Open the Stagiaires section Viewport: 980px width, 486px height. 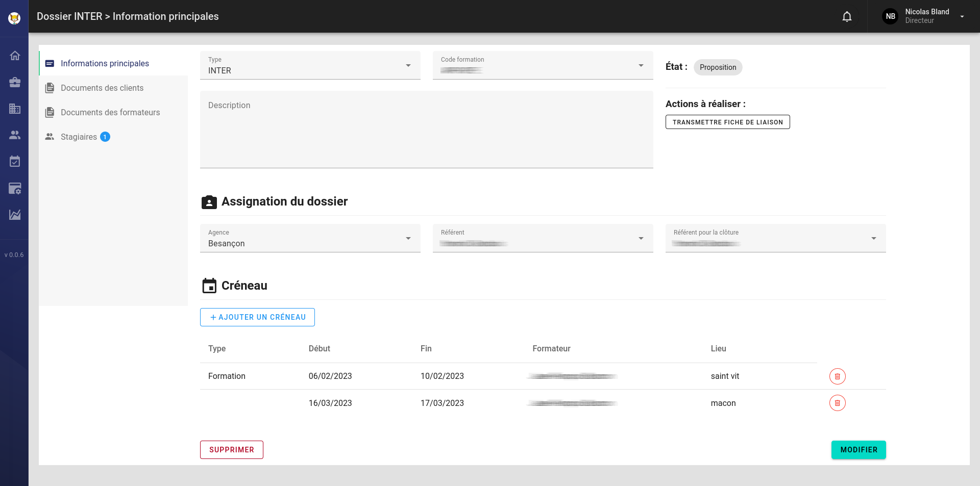pyautogui.click(x=79, y=137)
